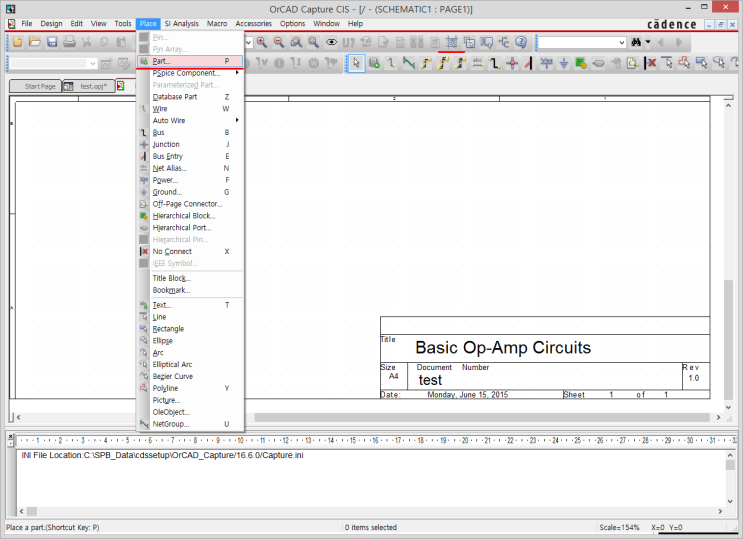This screenshot has width=743, height=539.
Task: Open the SI Analysis menu
Action: (x=181, y=23)
